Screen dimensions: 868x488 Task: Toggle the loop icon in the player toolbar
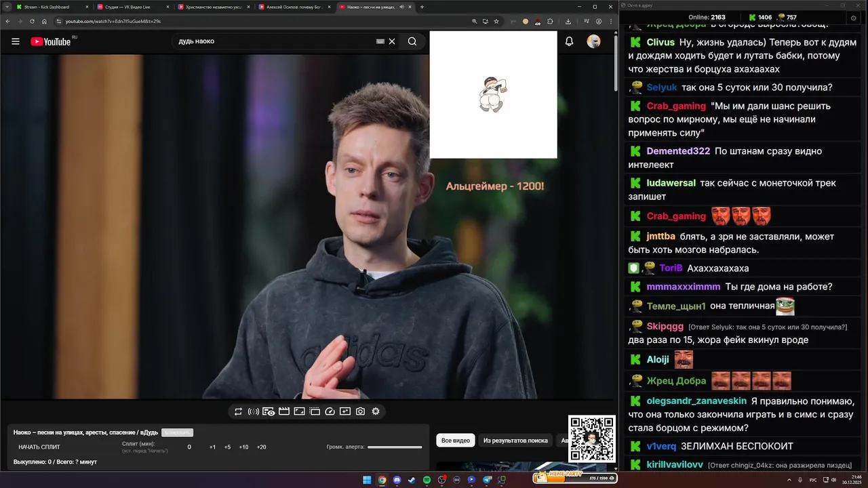tap(238, 411)
